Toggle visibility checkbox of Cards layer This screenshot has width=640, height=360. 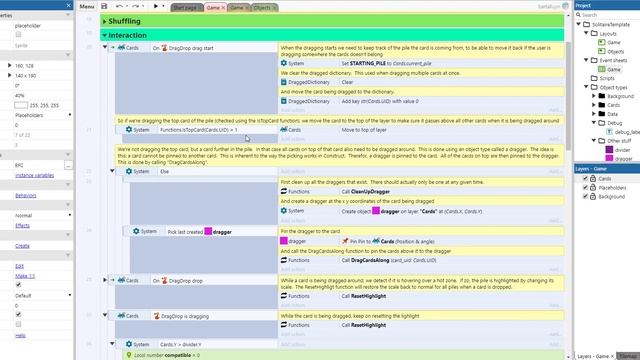tap(585, 178)
